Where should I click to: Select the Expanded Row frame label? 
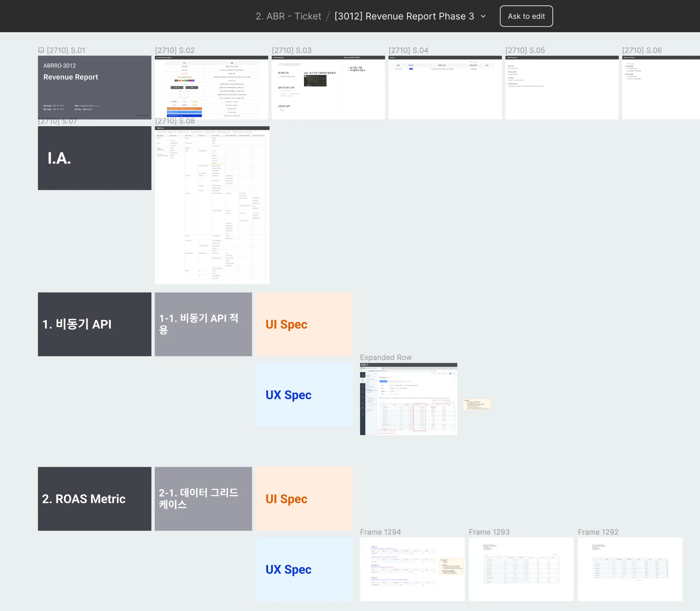[386, 357]
